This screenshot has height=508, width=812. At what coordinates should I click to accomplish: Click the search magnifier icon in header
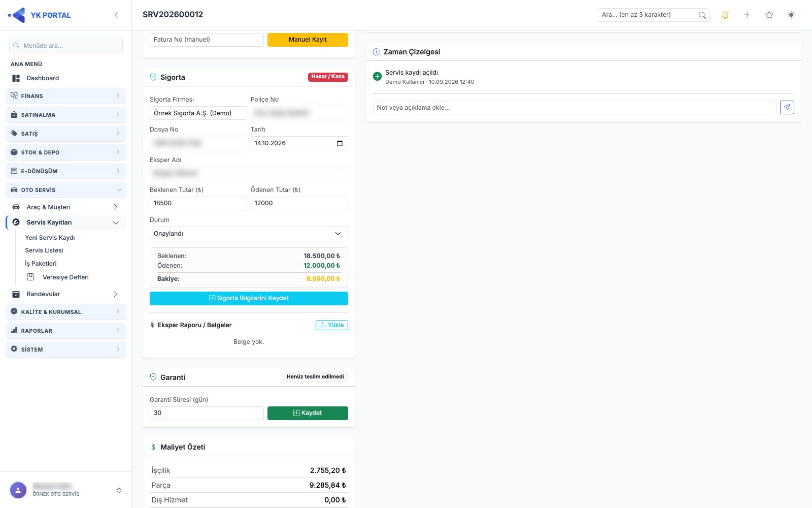pyautogui.click(x=702, y=15)
